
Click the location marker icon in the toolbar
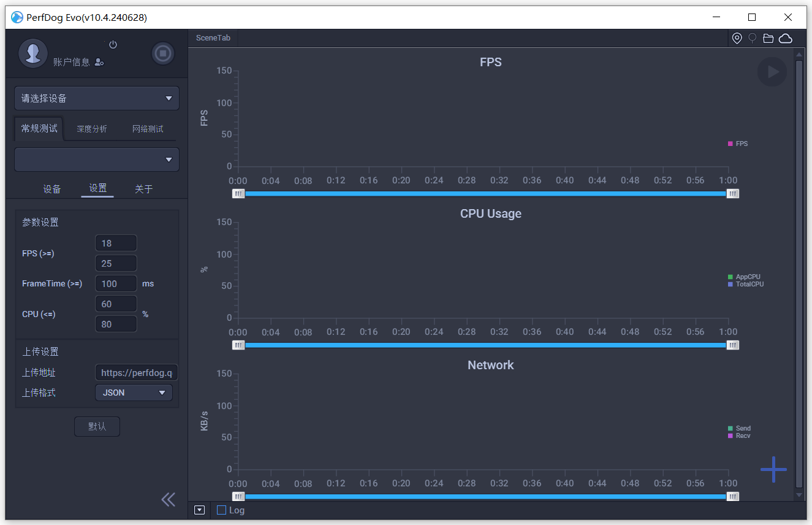point(737,39)
